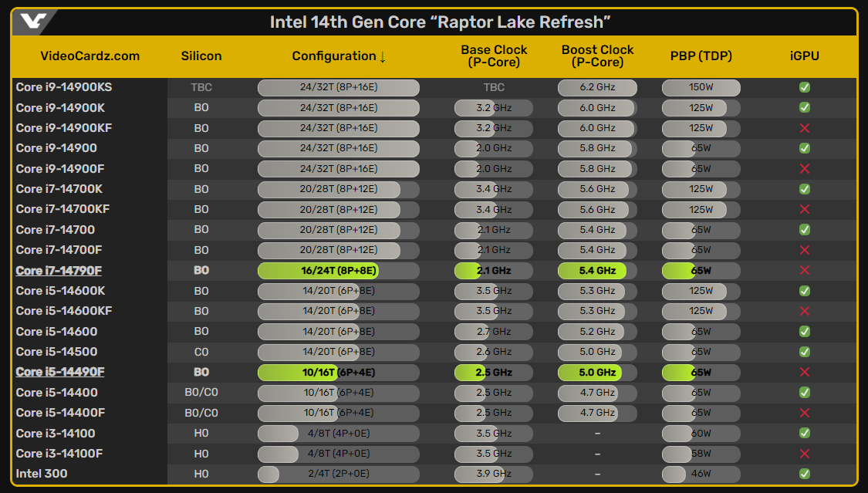Click the red iGPU cross for Core i7-14700F
The image size is (868, 493).
click(804, 250)
